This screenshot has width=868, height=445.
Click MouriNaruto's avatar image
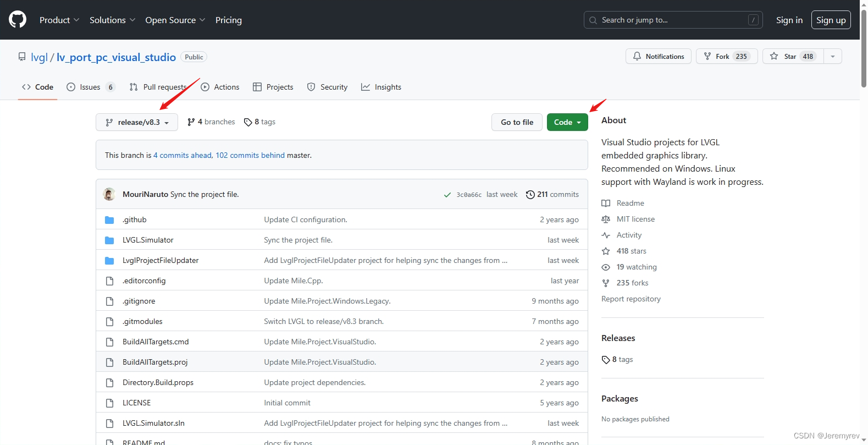(x=109, y=194)
